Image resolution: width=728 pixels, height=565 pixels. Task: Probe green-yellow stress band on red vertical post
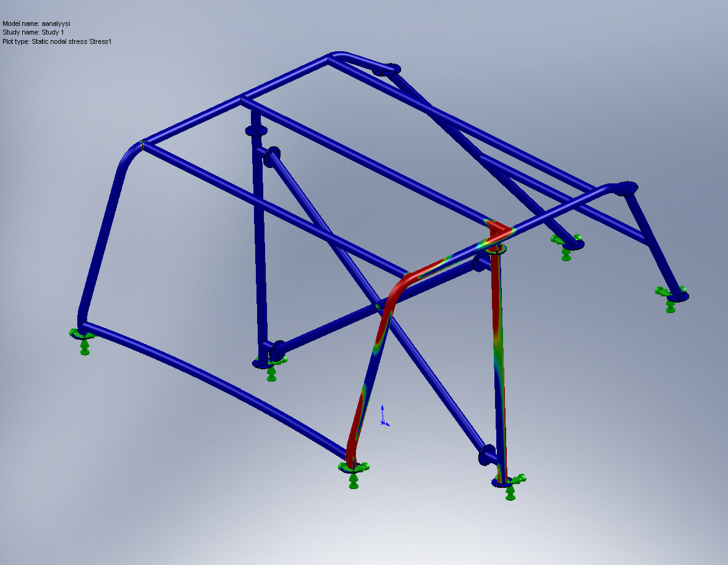[497, 346]
